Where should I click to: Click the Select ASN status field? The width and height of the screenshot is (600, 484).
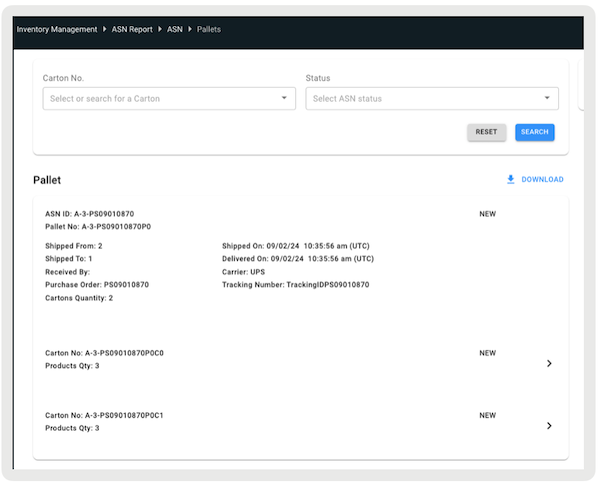432,99
